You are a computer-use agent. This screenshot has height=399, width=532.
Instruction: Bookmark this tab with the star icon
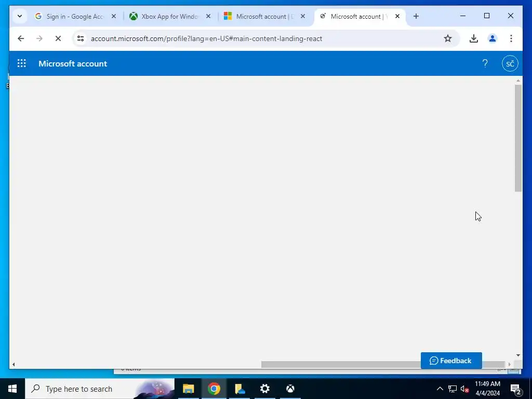point(448,38)
